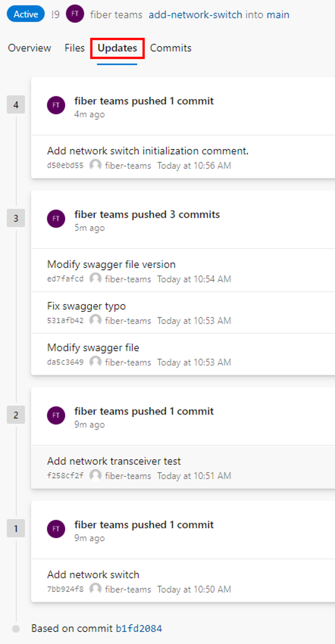Image resolution: width=335 pixels, height=644 pixels.
Task: Click author icon beside commit 7bb924f8
Action: (95, 589)
